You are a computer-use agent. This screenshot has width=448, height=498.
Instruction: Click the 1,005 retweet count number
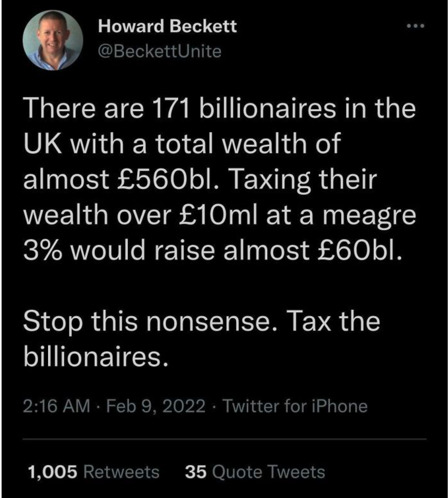(x=53, y=472)
